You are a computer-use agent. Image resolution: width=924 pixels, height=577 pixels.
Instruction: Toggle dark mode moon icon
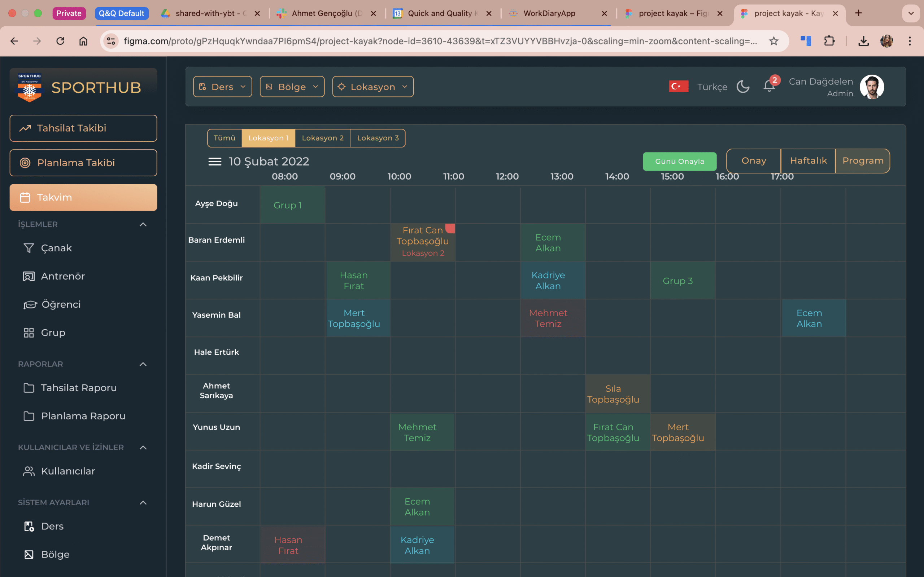coord(743,87)
